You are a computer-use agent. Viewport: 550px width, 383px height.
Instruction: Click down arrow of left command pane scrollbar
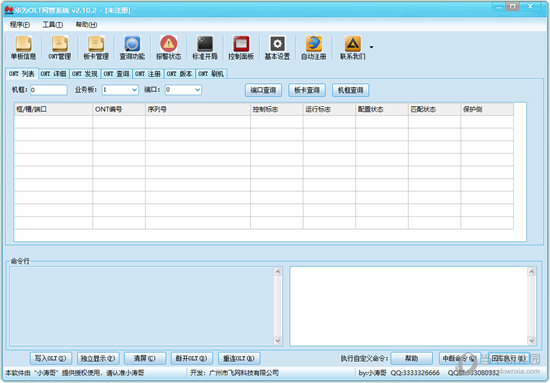click(277, 340)
